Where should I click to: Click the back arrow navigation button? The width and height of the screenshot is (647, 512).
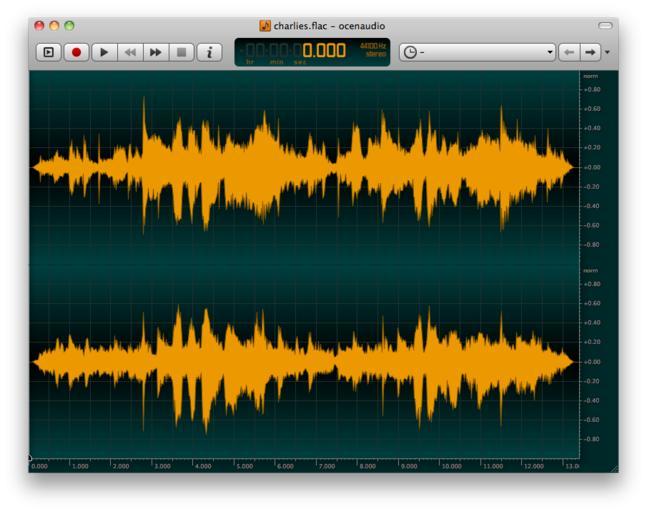(570, 52)
